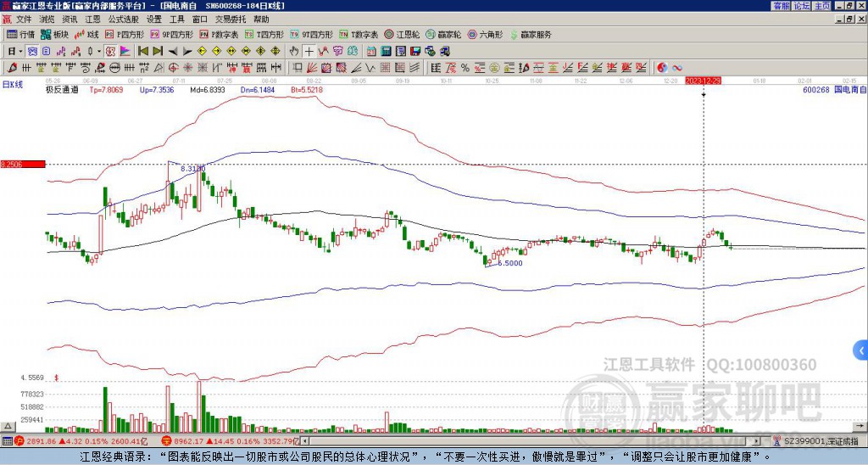Open the 浏览 menu
This screenshot has width=868, height=465.
point(47,20)
